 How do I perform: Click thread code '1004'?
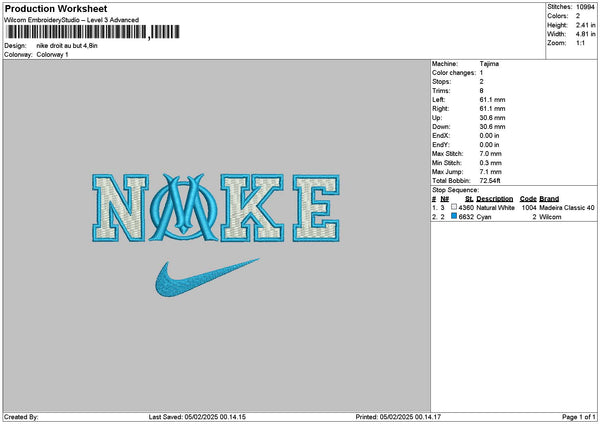[529, 207]
